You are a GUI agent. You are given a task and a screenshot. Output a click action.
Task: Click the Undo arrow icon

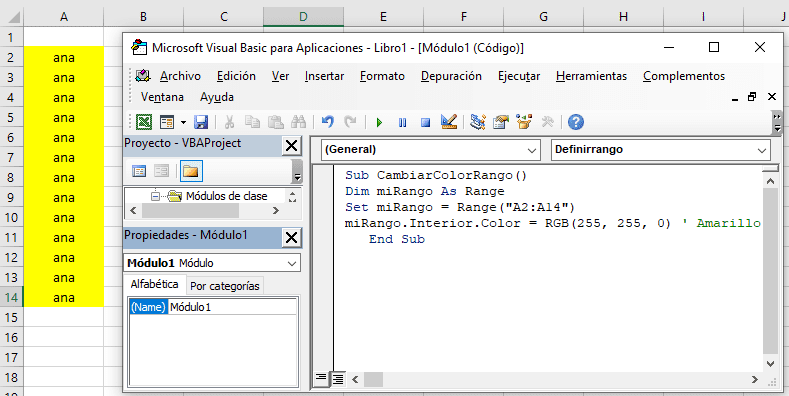(328, 122)
